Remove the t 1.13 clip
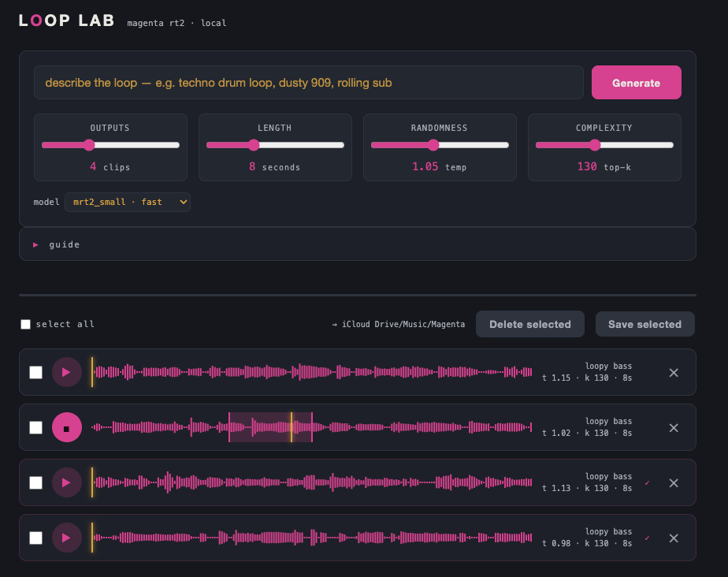This screenshot has height=577, width=728. 674,483
